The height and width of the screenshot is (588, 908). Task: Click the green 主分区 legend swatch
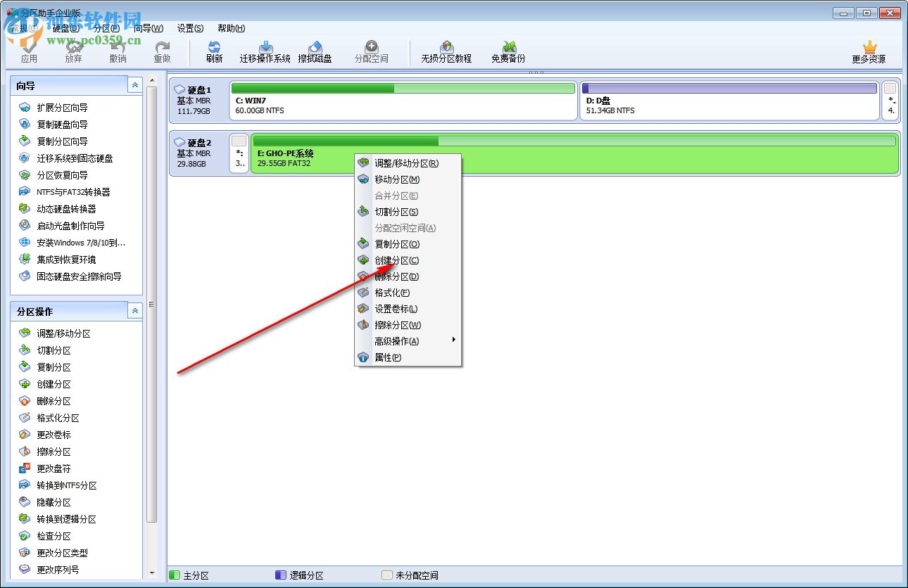click(x=175, y=575)
